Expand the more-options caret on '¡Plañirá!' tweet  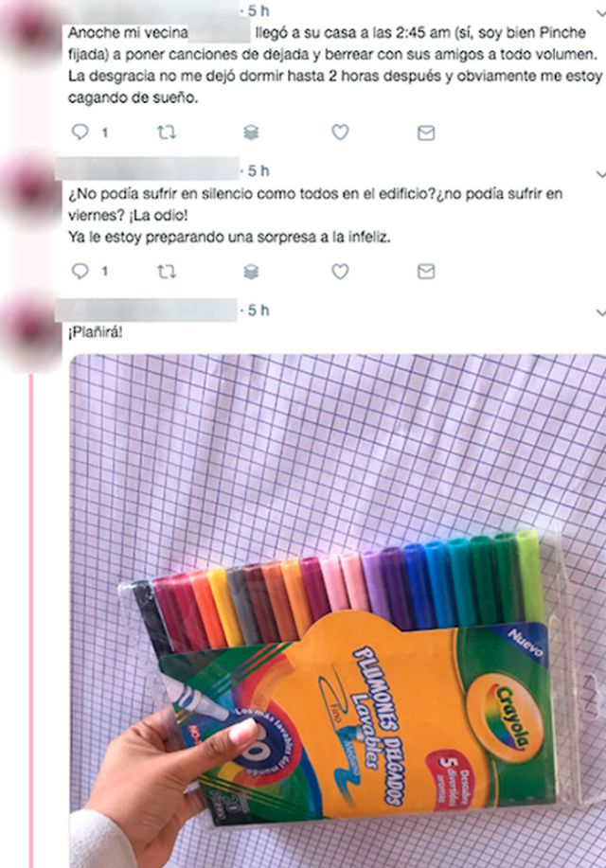coord(601,312)
